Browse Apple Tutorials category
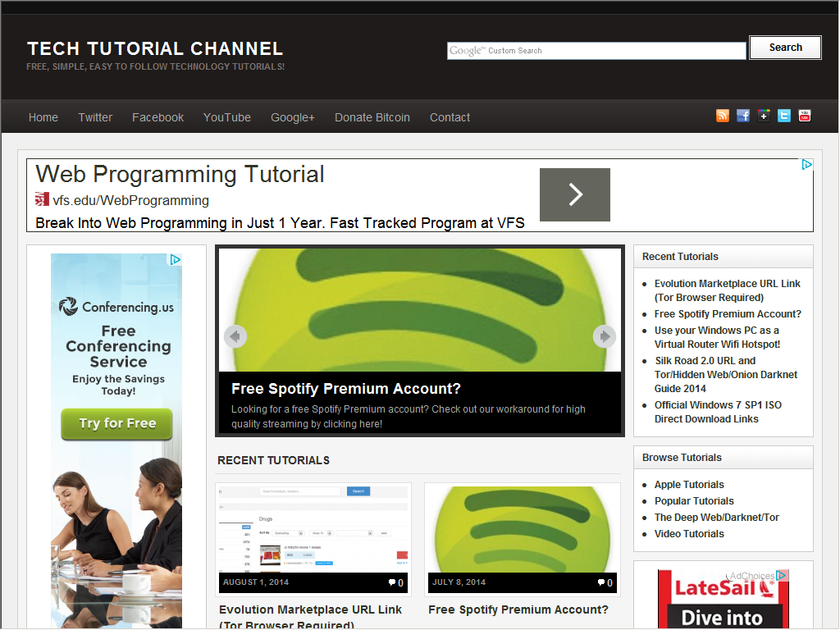 pyautogui.click(x=689, y=484)
